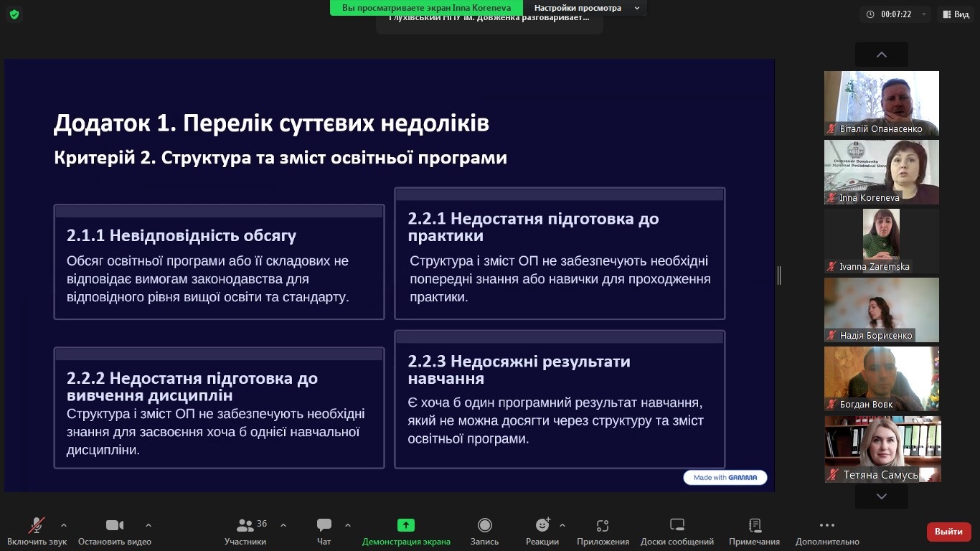This screenshot has width=980, height=551.
Task: Expand audio settings arrow next to microphone
Action: point(64,524)
